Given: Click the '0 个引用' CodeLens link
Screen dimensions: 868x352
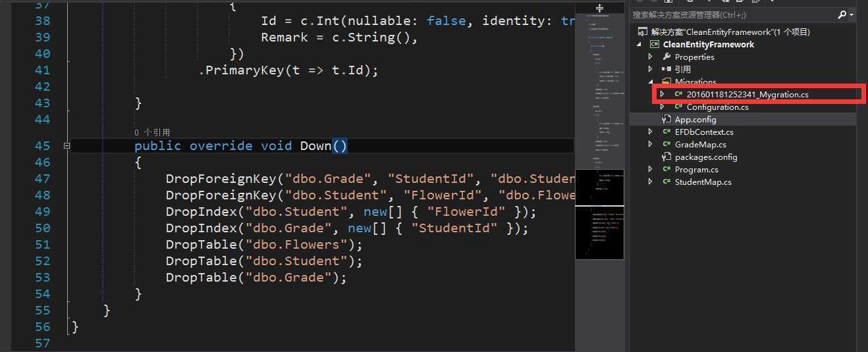Looking at the screenshot, I should click(x=151, y=132).
